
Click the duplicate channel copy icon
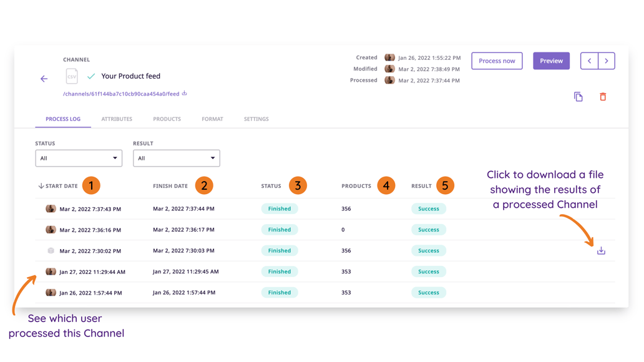pos(578,97)
